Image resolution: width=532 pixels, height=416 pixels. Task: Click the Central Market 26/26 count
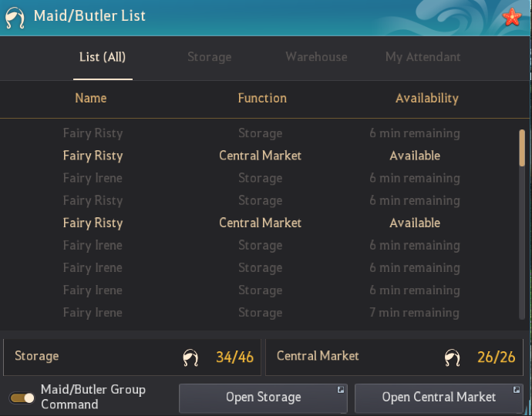(x=497, y=357)
